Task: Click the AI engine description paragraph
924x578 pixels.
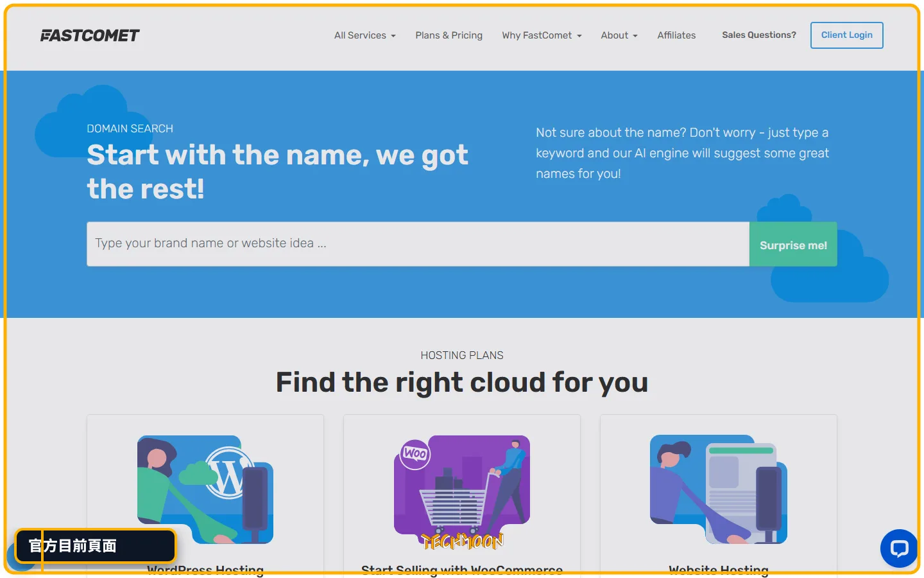Action: point(683,153)
